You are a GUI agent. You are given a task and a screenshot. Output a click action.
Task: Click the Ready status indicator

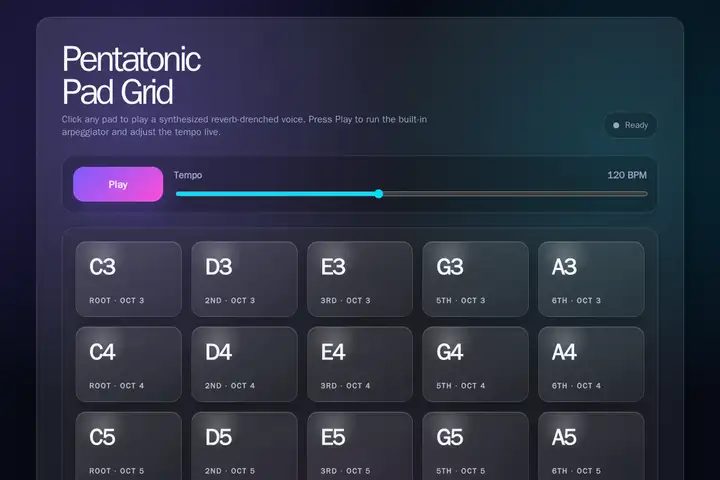[630, 125]
